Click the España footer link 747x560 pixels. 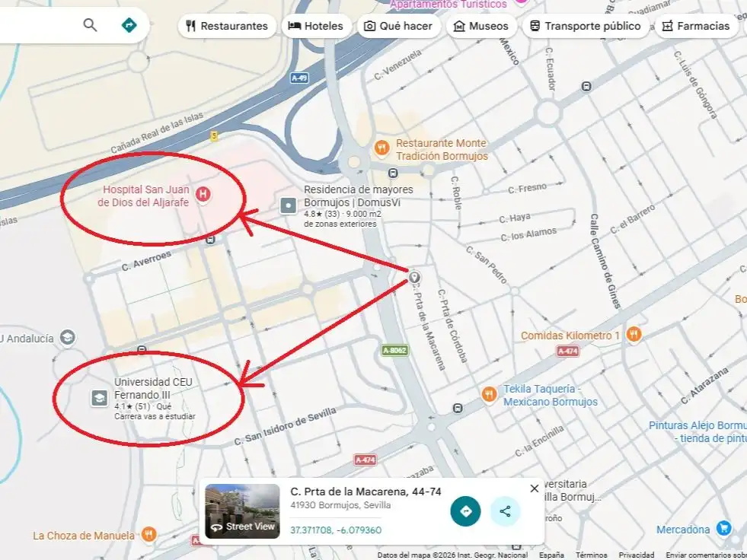coord(551,555)
